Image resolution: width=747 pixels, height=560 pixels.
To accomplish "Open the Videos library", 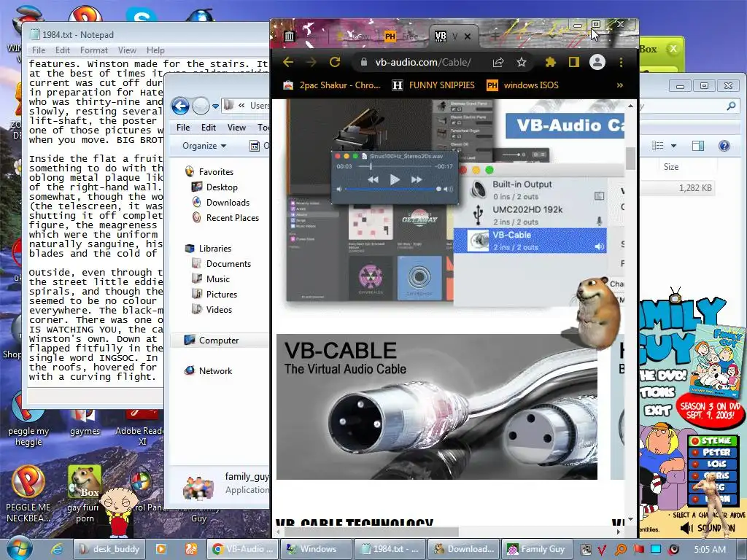I will pyautogui.click(x=219, y=309).
